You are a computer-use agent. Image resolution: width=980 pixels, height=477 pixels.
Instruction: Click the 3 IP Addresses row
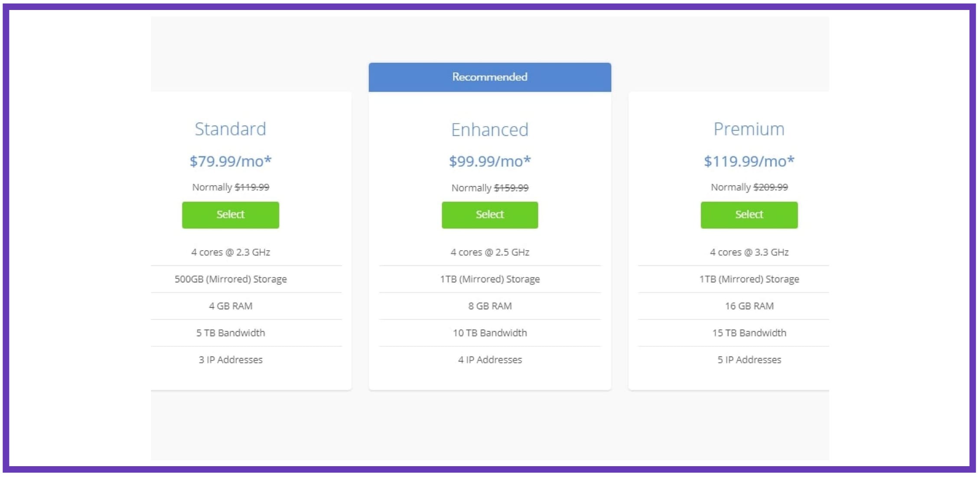[x=246, y=359]
